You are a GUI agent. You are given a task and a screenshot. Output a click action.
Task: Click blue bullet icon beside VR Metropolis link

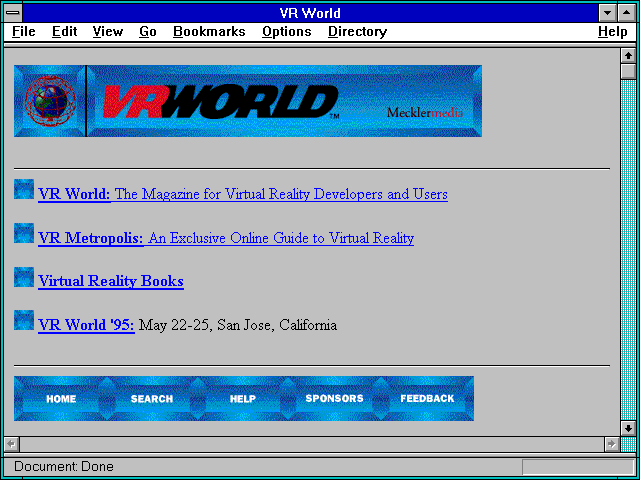point(24,233)
